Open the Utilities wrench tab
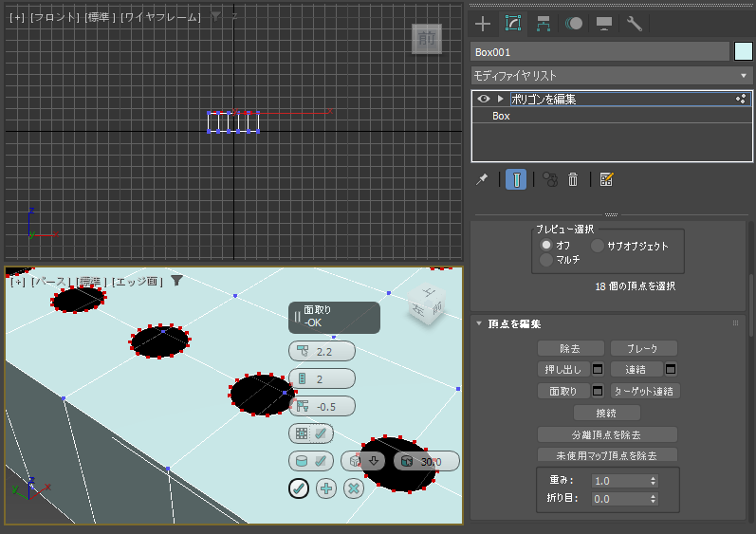Viewport: 756px width, 534px height. (x=634, y=24)
